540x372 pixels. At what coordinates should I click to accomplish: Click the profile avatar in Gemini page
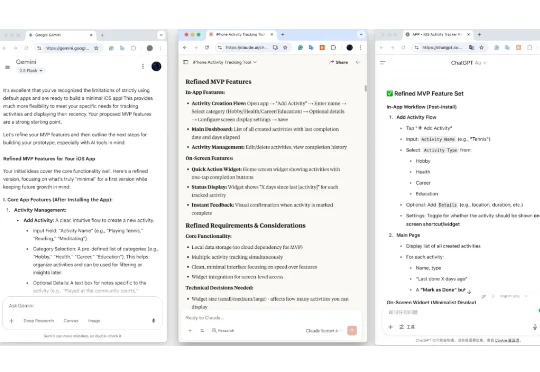coord(156,66)
